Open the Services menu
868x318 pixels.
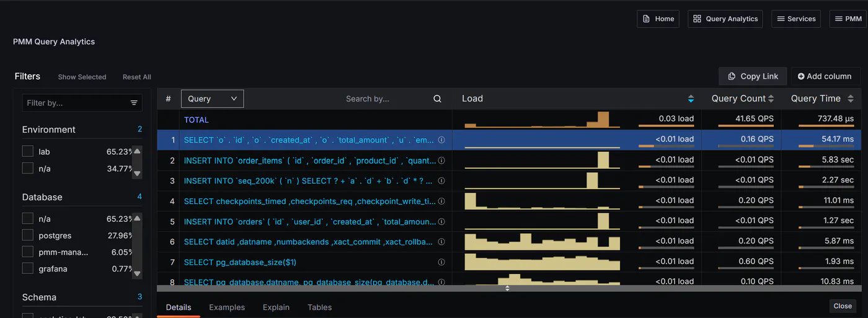click(796, 19)
